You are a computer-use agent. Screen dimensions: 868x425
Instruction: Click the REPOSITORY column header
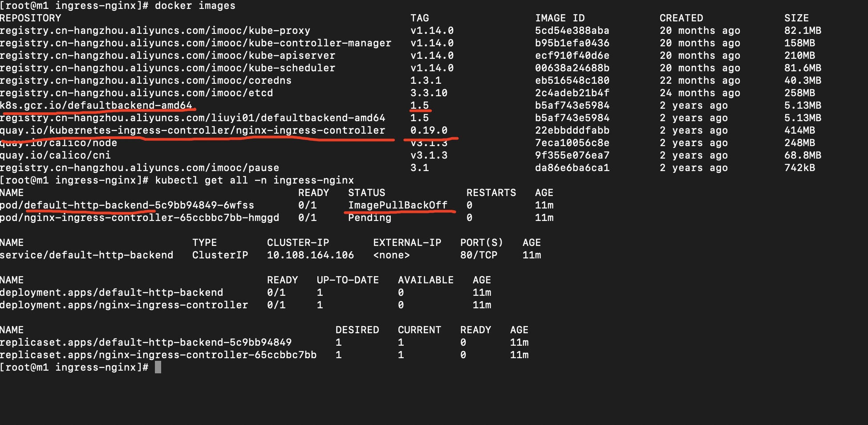30,18
